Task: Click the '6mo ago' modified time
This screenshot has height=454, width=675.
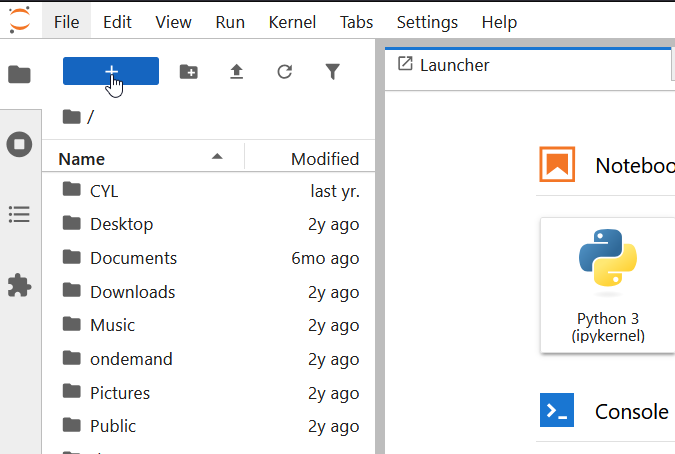Action: click(x=325, y=258)
